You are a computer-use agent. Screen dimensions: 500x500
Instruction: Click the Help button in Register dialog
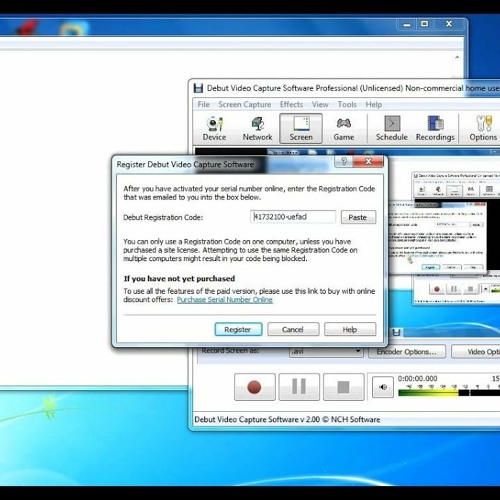(350, 329)
